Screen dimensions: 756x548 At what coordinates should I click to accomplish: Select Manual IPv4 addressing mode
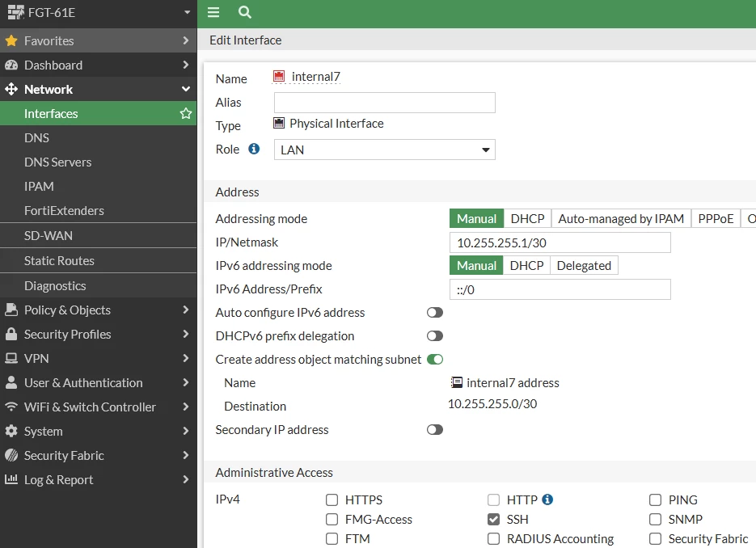pos(476,218)
